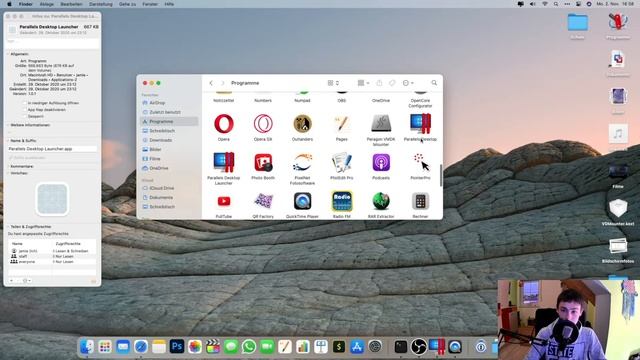The width and height of the screenshot is (640, 360).
Task: Select the Podcasts app icon
Action: coord(381,162)
